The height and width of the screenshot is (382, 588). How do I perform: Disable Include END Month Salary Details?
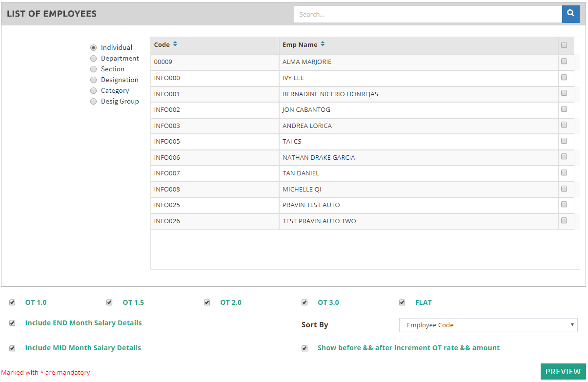pyautogui.click(x=12, y=323)
